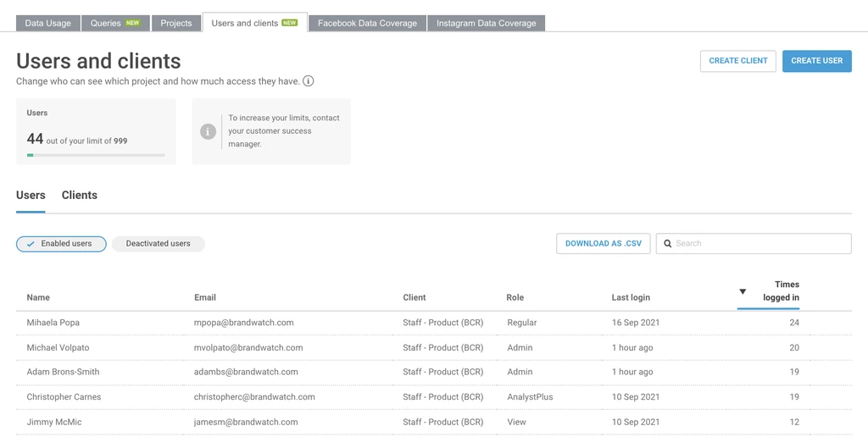Click the magnifier icon in search box
This screenshot has height=437, width=868.
tap(668, 244)
